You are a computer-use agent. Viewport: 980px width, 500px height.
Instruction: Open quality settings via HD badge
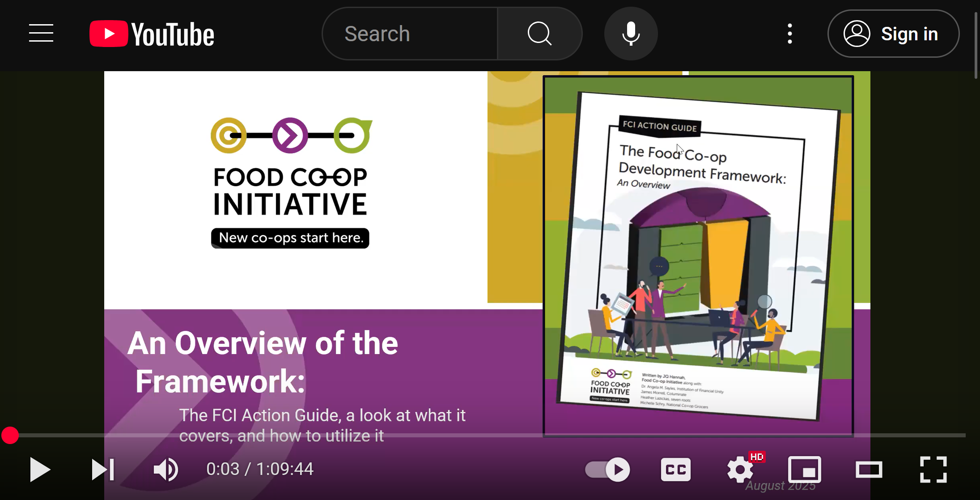(x=757, y=457)
